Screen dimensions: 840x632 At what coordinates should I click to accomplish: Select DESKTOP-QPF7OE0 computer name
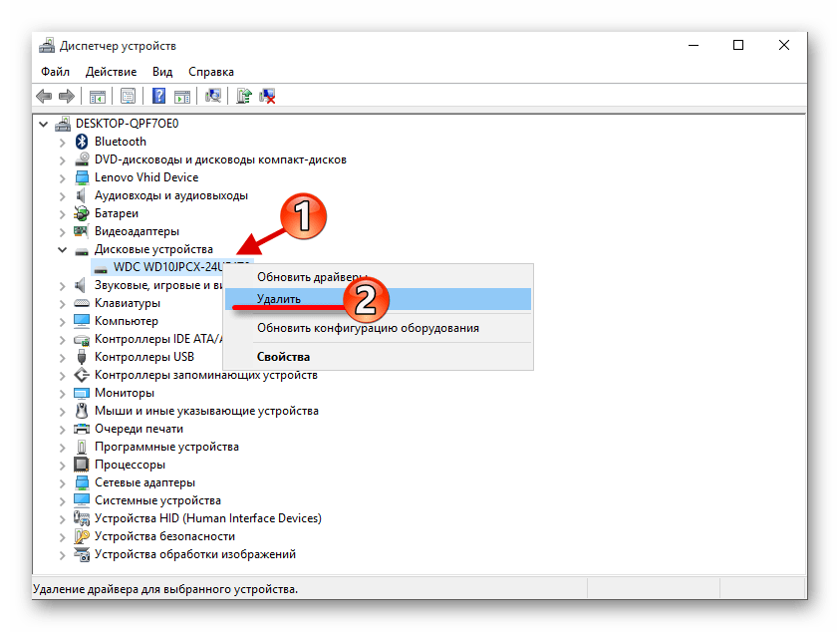(x=127, y=124)
